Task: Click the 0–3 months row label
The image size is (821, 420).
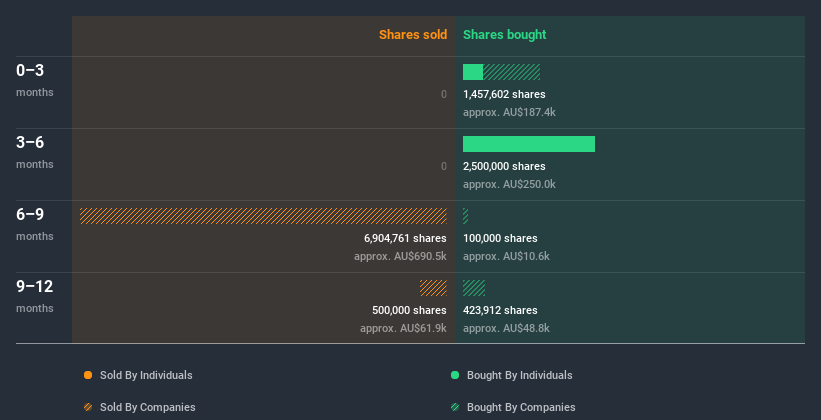Action: [x=35, y=80]
